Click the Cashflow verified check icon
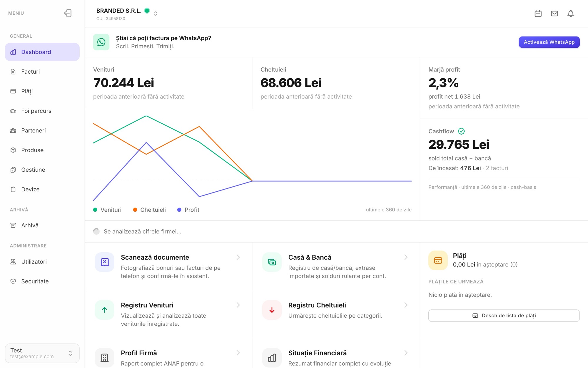This screenshot has height=368, width=588. pyautogui.click(x=461, y=131)
